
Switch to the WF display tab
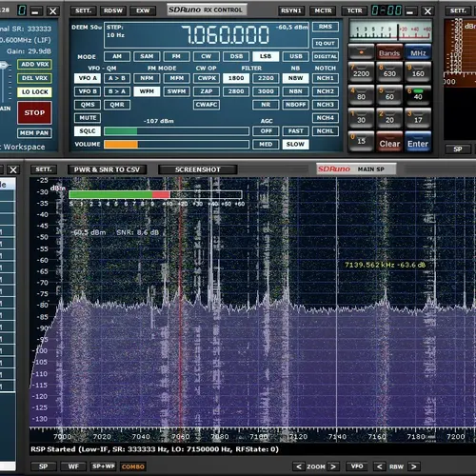[x=73, y=466]
